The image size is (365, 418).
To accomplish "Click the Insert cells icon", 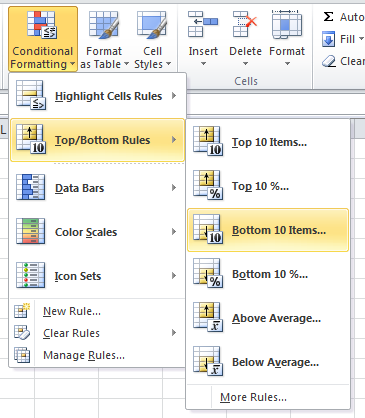I will pyautogui.click(x=203, y=24).
